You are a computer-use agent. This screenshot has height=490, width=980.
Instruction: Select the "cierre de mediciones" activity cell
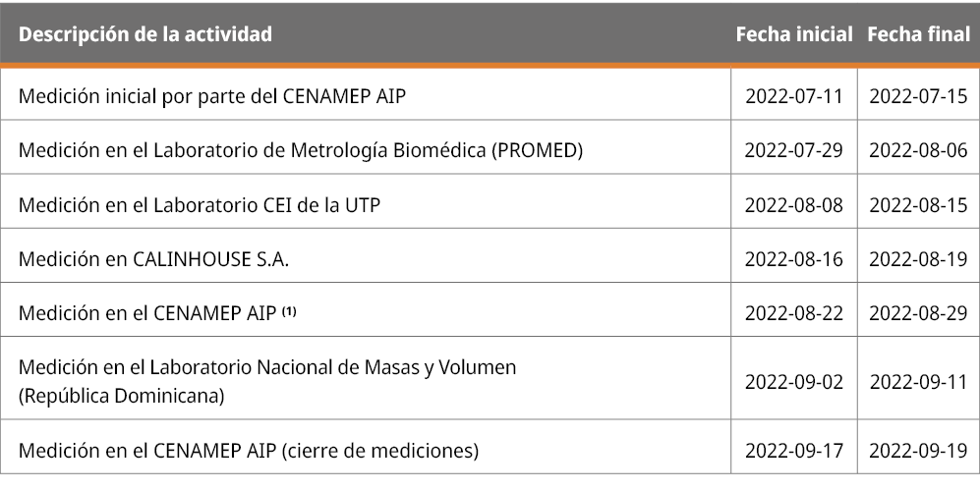[249, 451]
